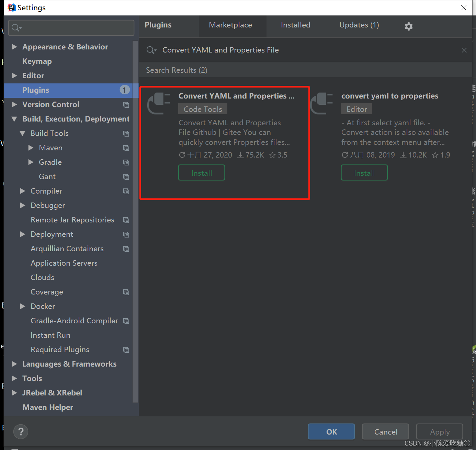476x450 pixels.
Task: Click the project-level icon beside Deployment
Action: [x=126, y=234]
